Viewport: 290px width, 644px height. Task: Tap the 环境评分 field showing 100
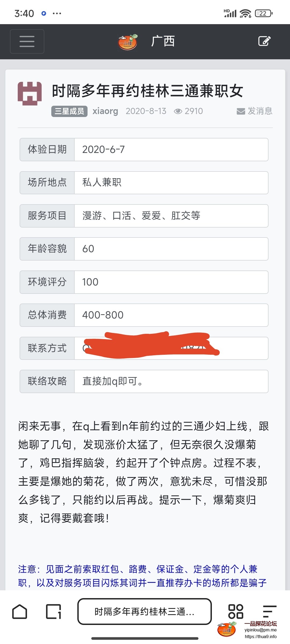[171, 282]
